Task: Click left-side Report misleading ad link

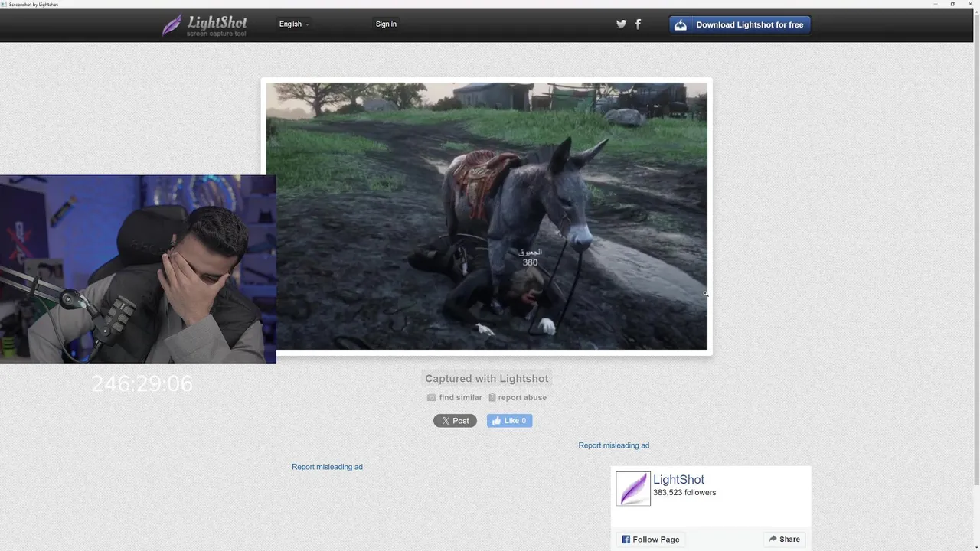Action: [327, 467]
